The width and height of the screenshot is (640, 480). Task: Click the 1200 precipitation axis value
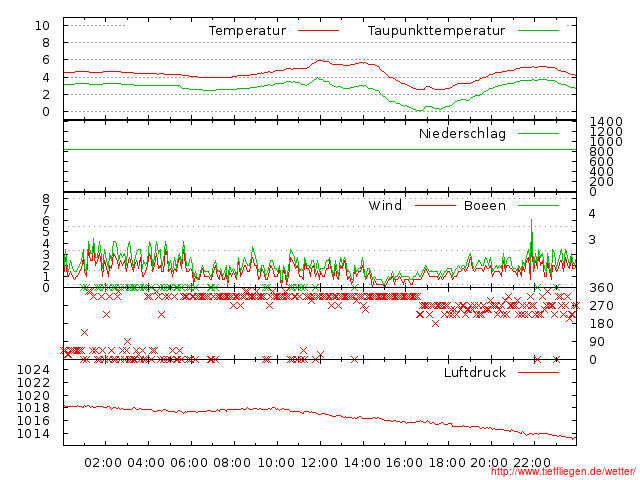pos(606,131)
